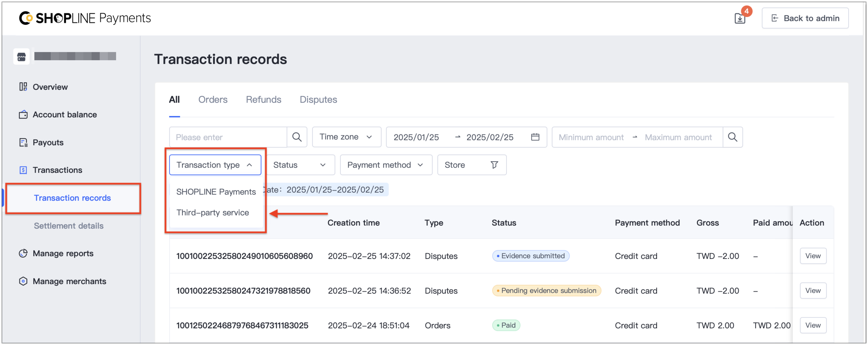This screenshot has height=345, width=868.
Task: Click Back to admin button
Action: tap(805, 18)
